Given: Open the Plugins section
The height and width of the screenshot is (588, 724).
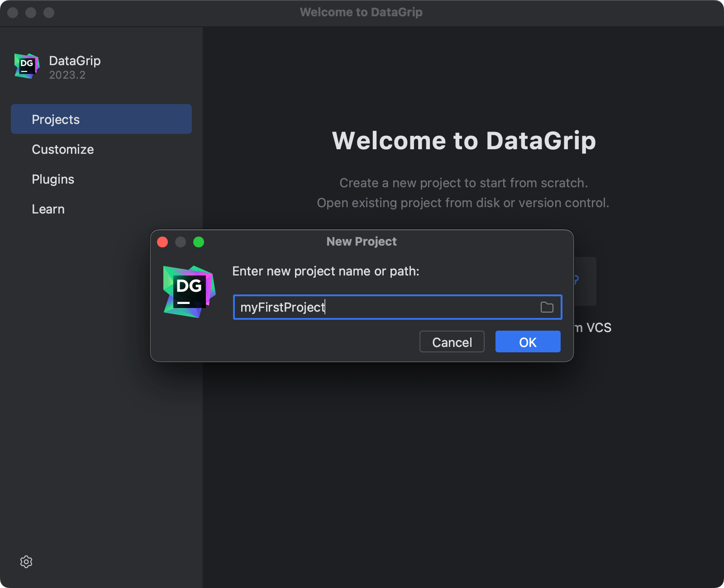Looking at the screenshot, I should click(x=53, y=179).
